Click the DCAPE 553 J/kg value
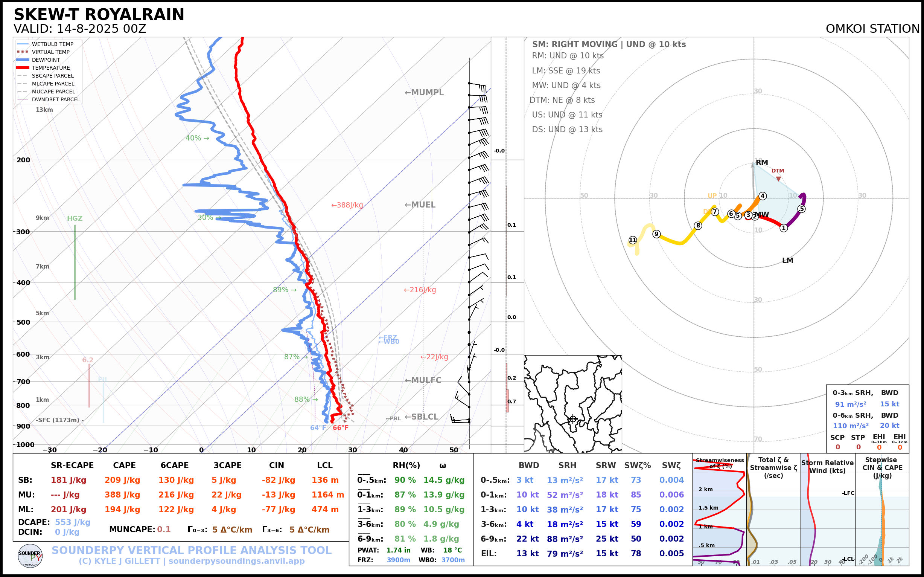924x577 pixels. click(73, 522)
